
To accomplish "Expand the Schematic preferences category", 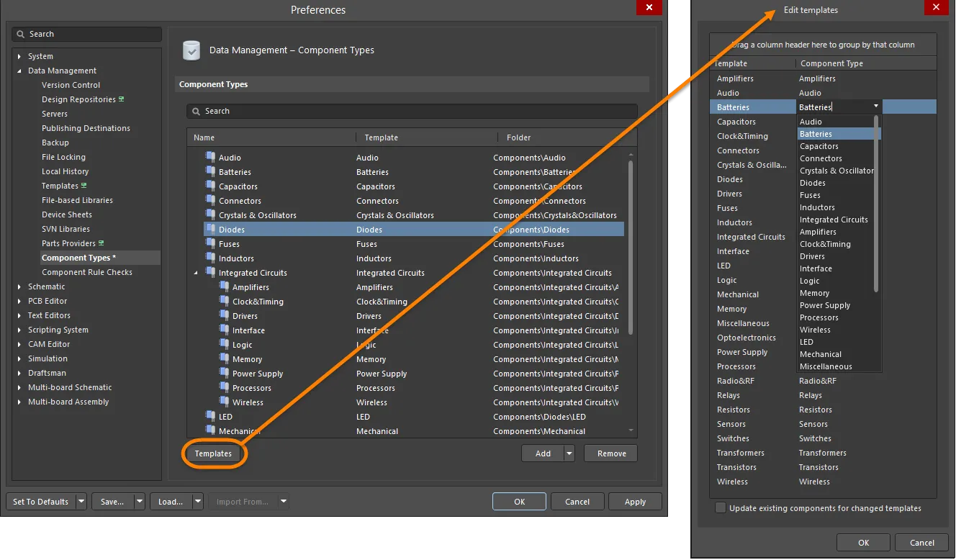I will 20,286.
